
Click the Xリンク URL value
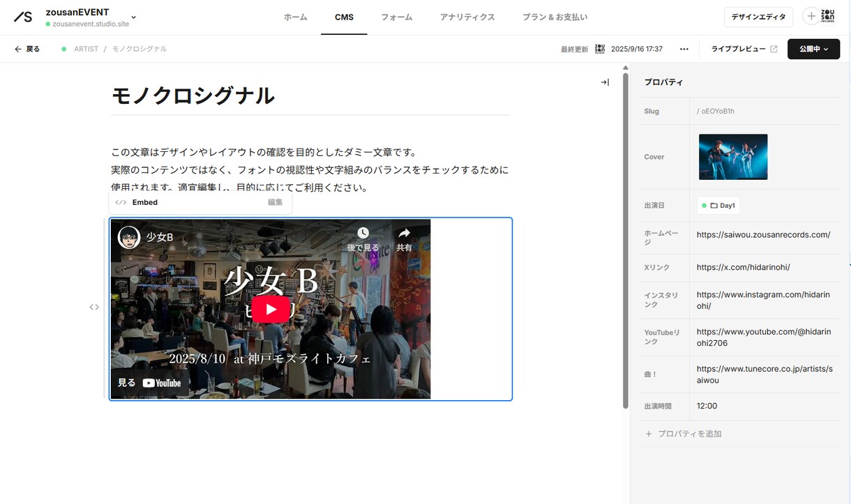click(743, 267)
